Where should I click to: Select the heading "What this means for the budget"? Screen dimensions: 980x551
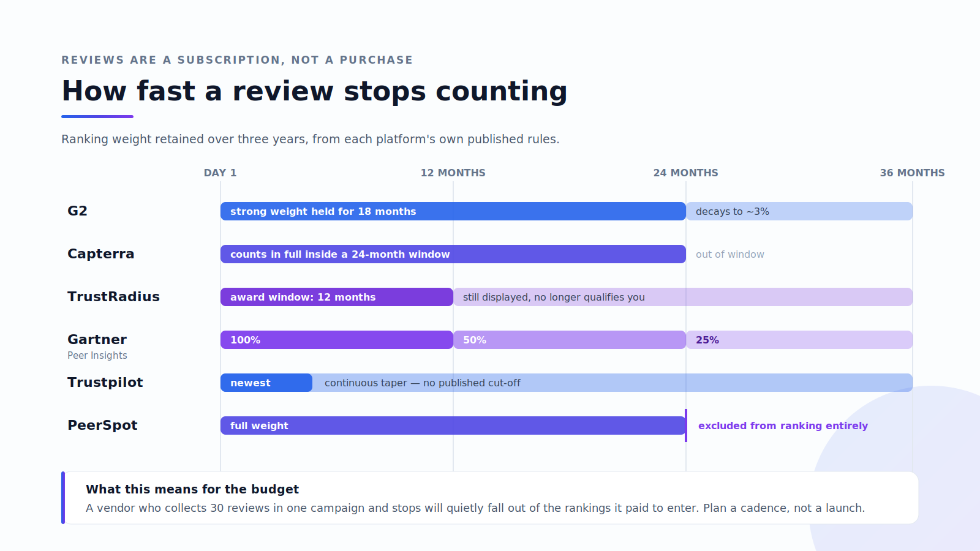(192, 489)
